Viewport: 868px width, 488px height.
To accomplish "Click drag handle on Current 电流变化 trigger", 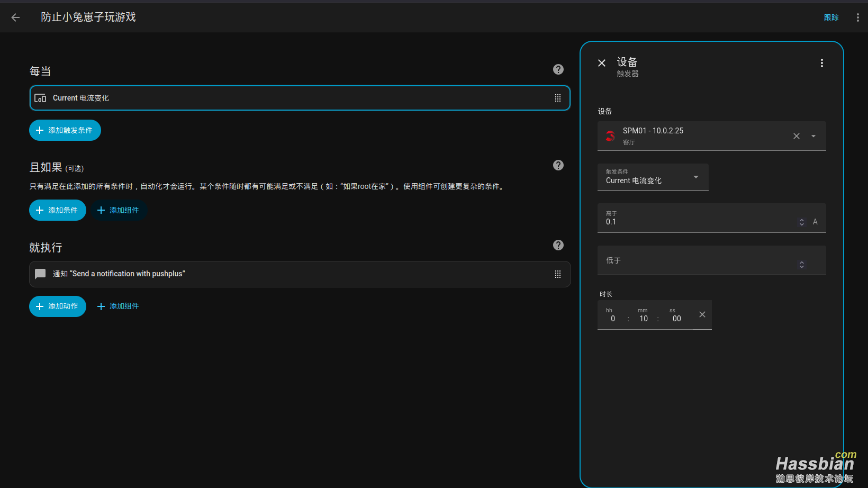I will (557, 98).
